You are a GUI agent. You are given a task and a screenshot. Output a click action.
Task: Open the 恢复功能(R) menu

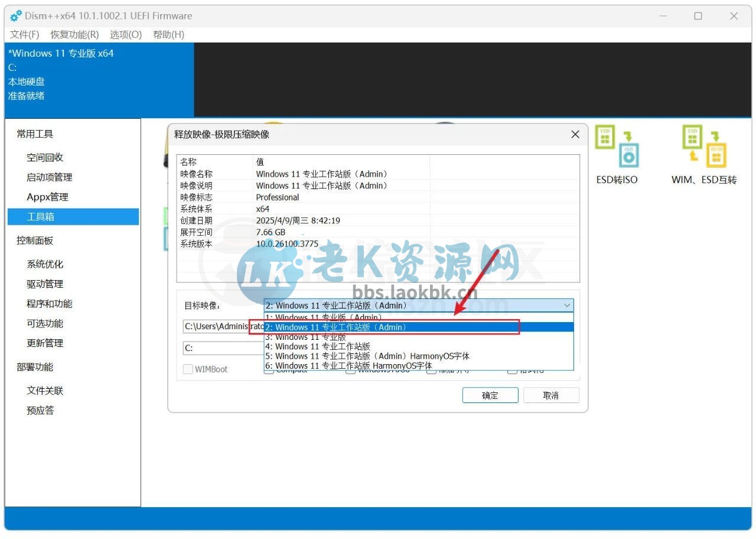(74, 35)
